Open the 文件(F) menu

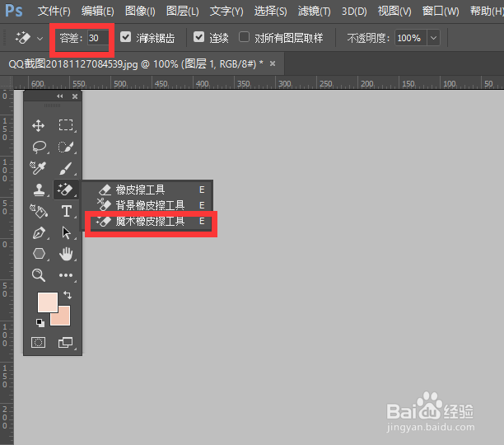click(54, 12)
